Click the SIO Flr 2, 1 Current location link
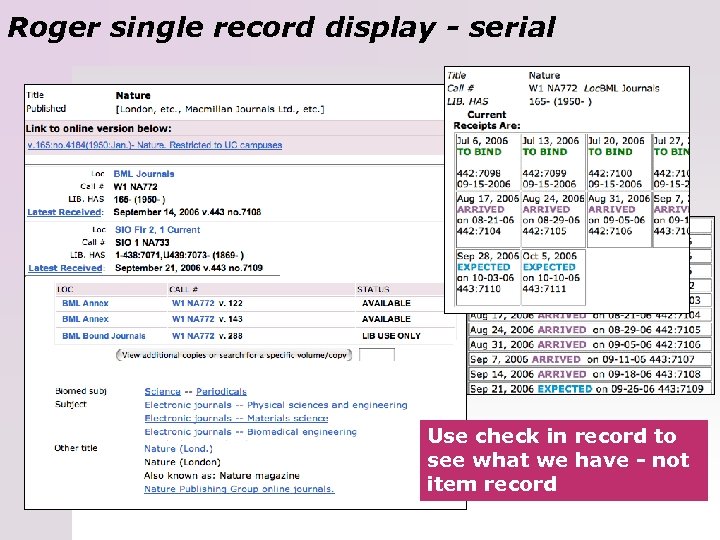The height and width of the screenshot is (540, 720). click(x=158, y=230)
